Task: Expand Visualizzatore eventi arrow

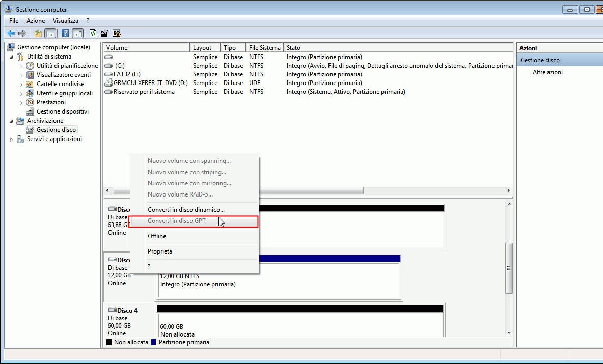Action: tap(21, 75)
